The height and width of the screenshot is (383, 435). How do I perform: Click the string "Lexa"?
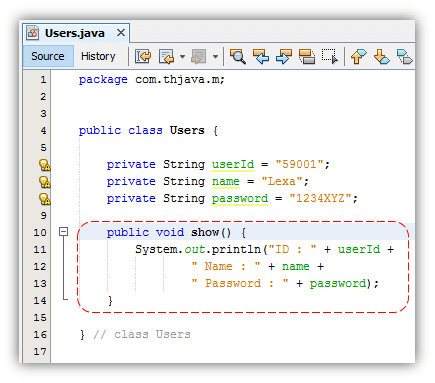(282, 181)
